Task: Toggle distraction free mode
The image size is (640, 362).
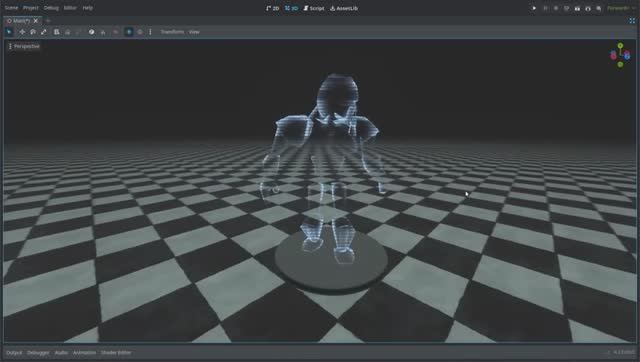Action: 632,20
